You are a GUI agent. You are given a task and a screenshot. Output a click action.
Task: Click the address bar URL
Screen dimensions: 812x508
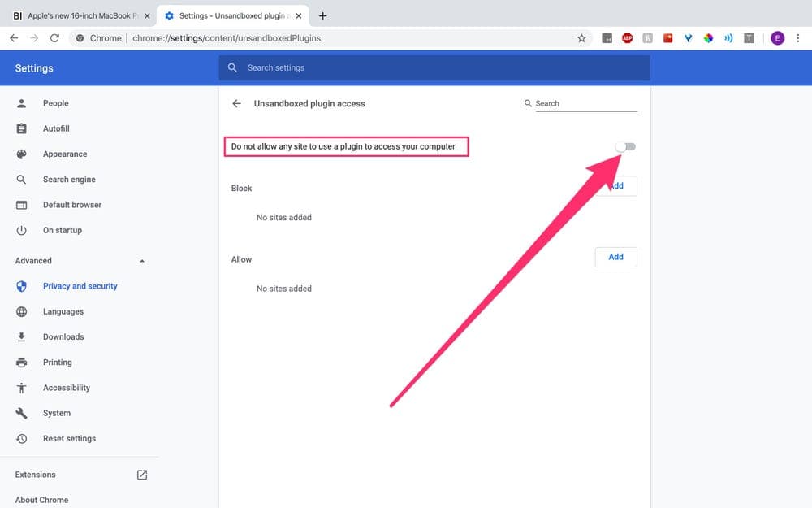(227, 38)
